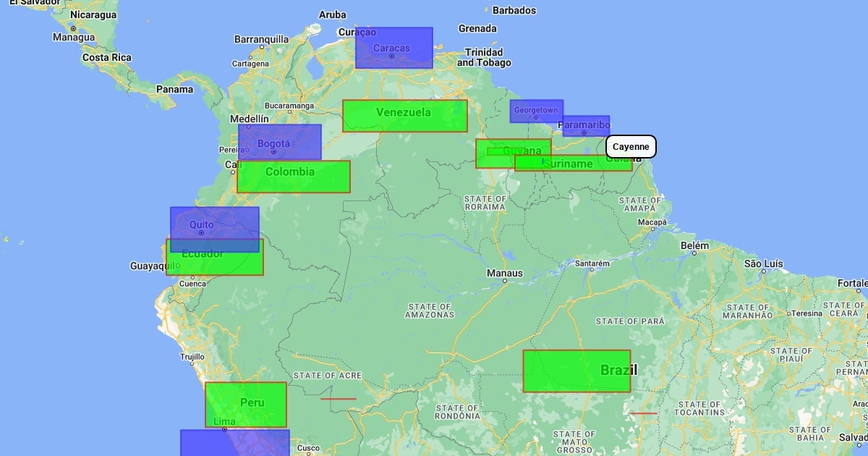Click the green Peru rectangle
Viewport: 868px width, 456px height.
point(246,405)
